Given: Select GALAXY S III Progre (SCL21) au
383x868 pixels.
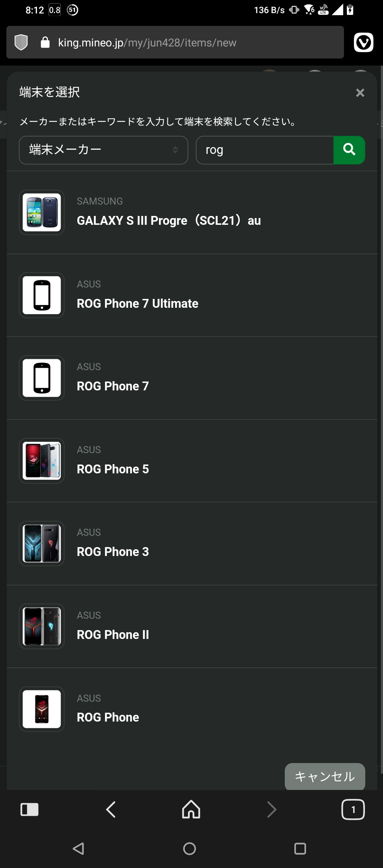Looking at the screenshot, I should pyautogui.click(x=169, y=220).
